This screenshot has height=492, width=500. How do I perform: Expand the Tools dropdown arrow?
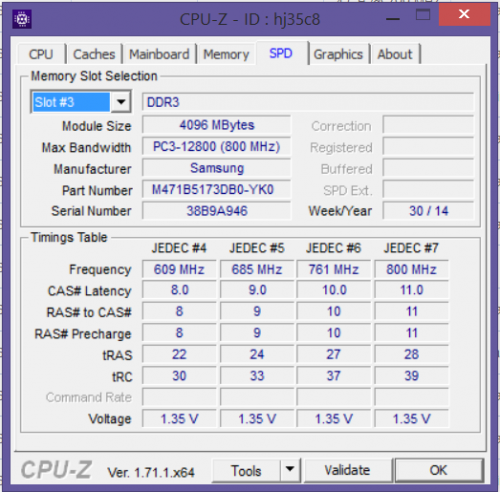pos(290,470)
